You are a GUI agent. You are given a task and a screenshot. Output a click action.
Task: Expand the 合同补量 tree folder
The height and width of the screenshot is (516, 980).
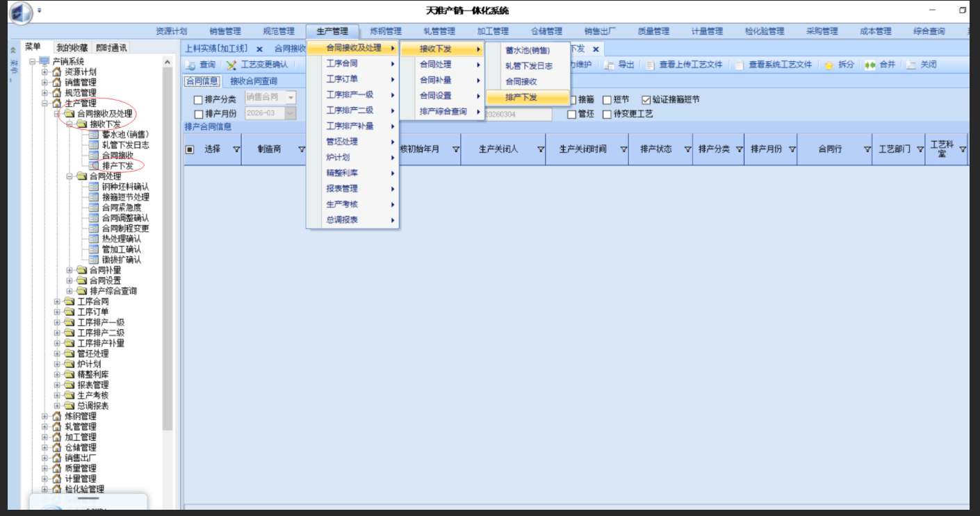tap(70, 270)
